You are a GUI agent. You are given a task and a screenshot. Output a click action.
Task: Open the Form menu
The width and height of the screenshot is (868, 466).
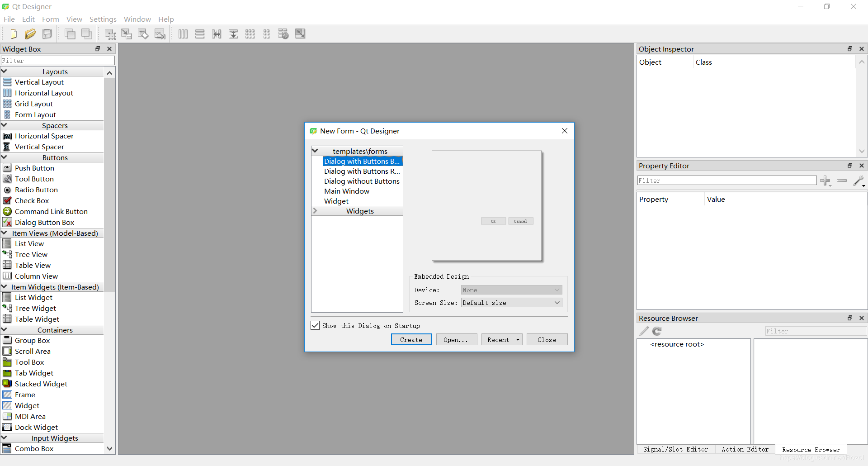50,19
